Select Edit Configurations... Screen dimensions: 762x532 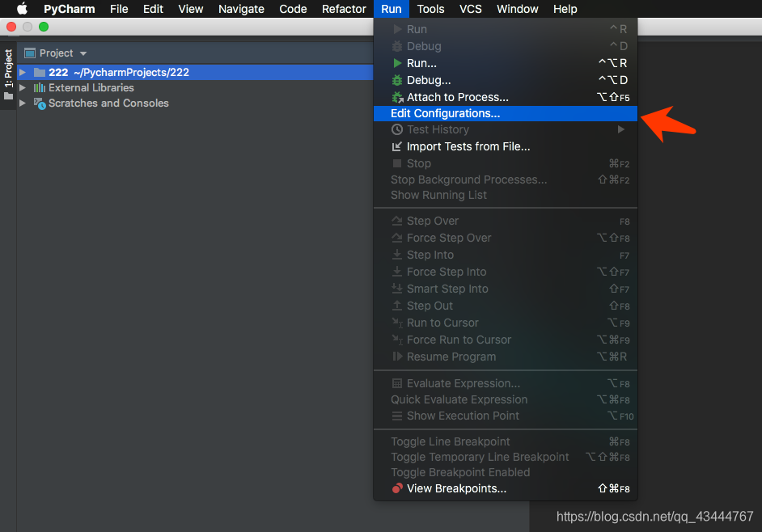click(x=506, y=113)
